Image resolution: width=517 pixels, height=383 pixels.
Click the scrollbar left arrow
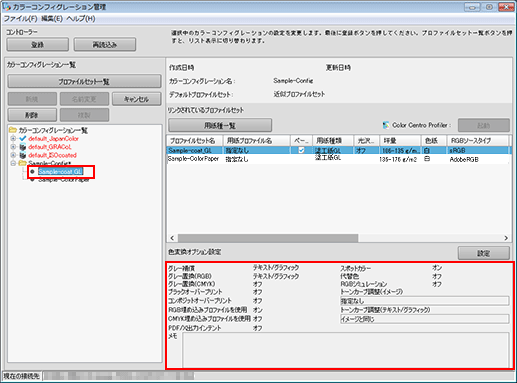pos(172,238)
